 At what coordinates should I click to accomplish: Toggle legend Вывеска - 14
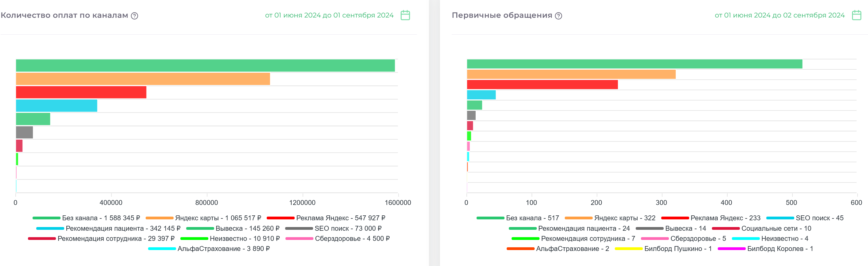[x=670, y=228]
